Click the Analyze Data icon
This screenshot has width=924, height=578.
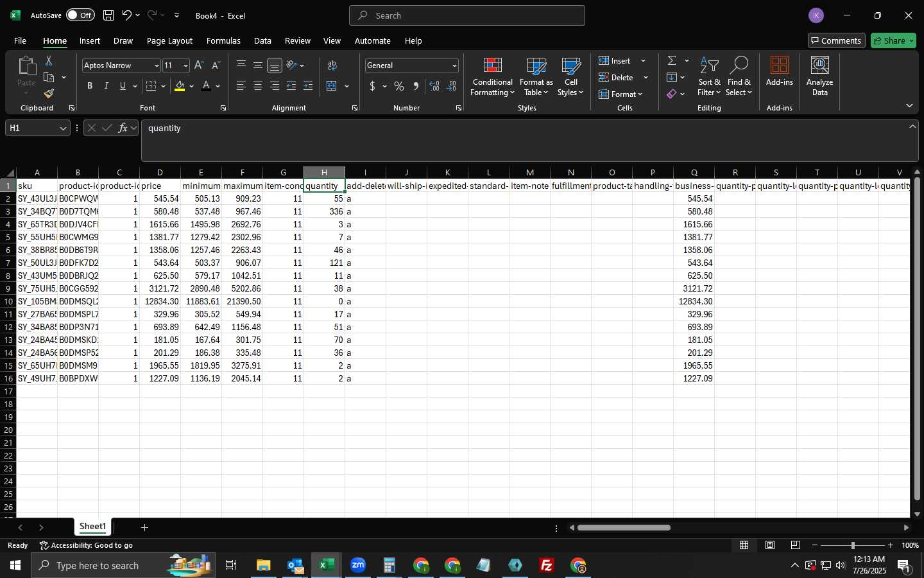click(820, 76)
